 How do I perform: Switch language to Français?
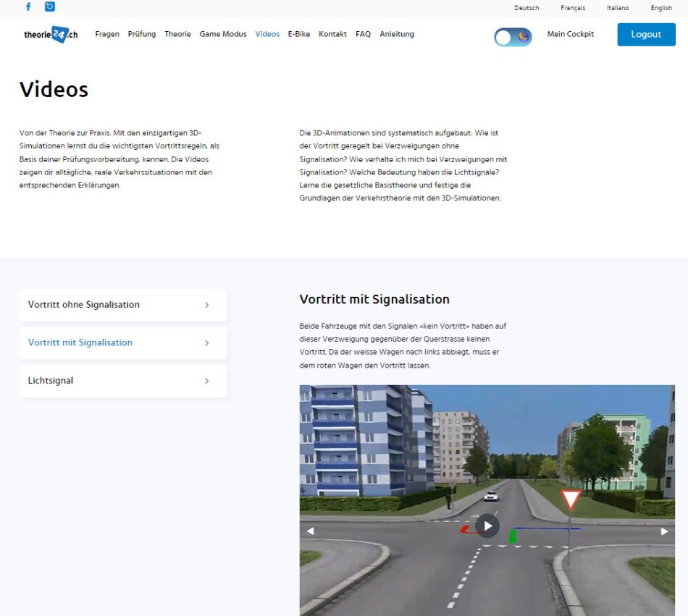pos(573,8)
